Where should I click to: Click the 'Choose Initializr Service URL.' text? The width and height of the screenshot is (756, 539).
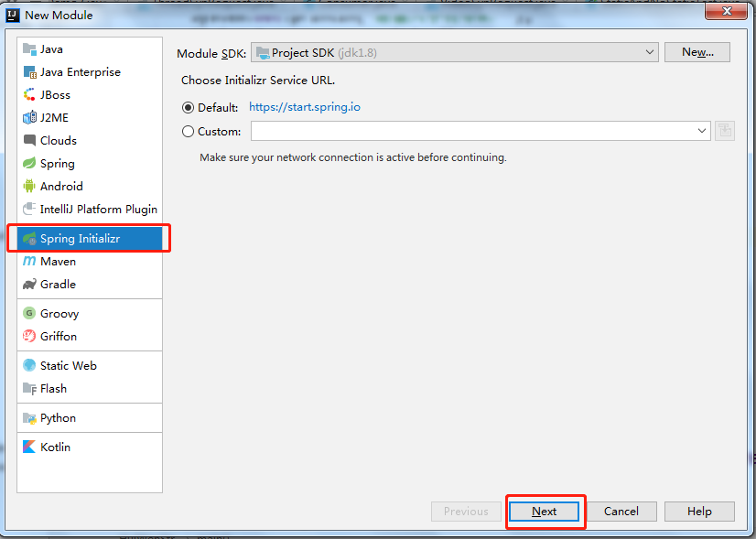(x=258, y=80)
